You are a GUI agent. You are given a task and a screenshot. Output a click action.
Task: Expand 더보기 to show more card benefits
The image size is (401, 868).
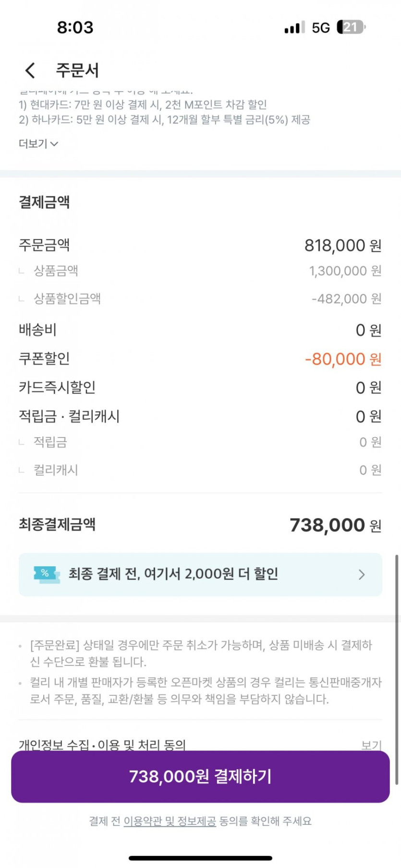(x=38, y=143)
